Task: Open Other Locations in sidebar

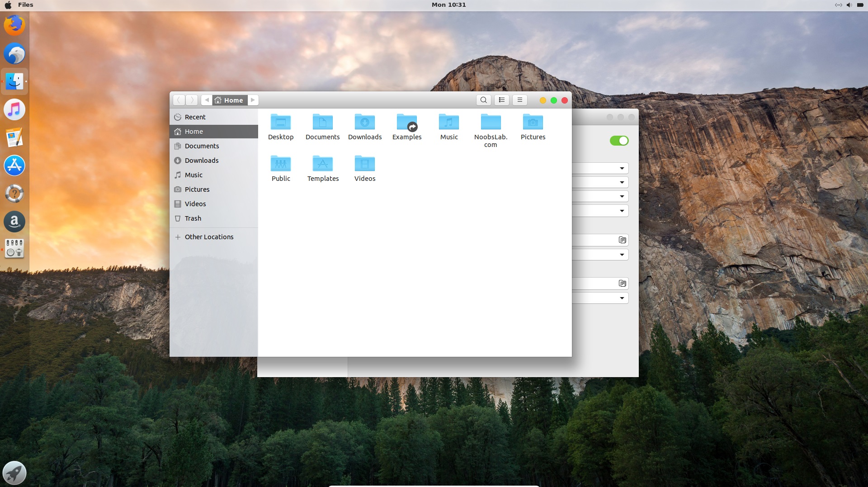Action: pos(209,237)
